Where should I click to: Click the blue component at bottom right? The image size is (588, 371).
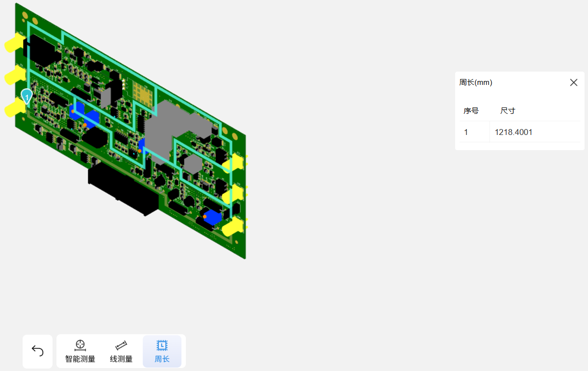213,216
